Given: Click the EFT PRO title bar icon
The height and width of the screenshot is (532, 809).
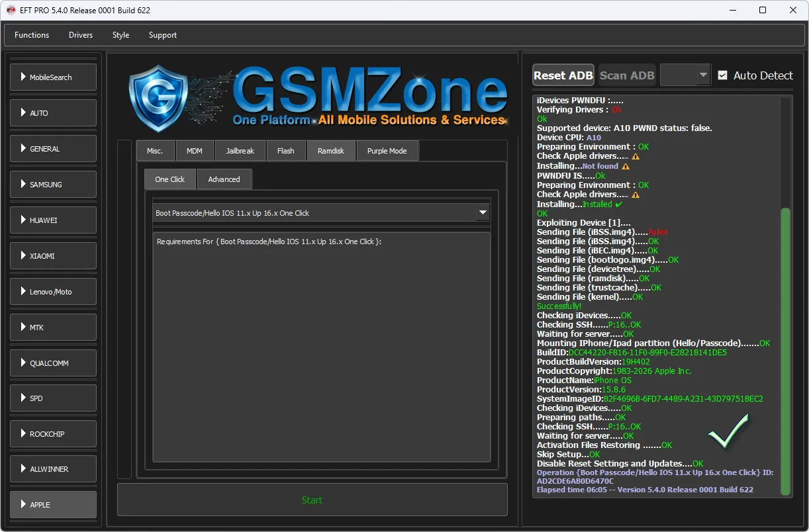Looking at the screenshot, I should coord(11,10).
